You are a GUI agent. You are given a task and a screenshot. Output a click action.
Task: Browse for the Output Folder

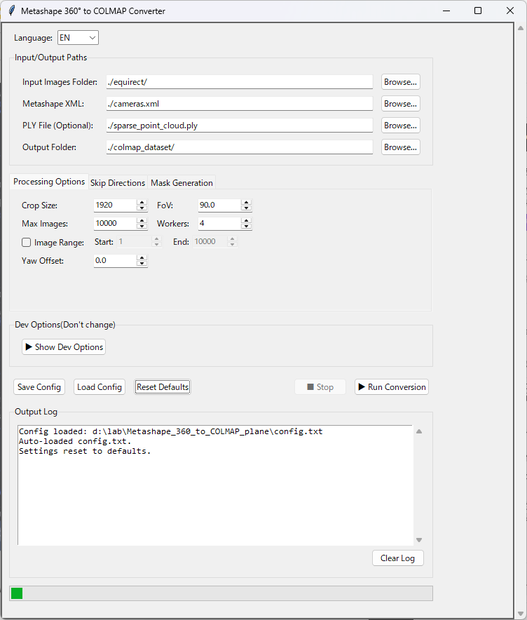pos(400,147)
